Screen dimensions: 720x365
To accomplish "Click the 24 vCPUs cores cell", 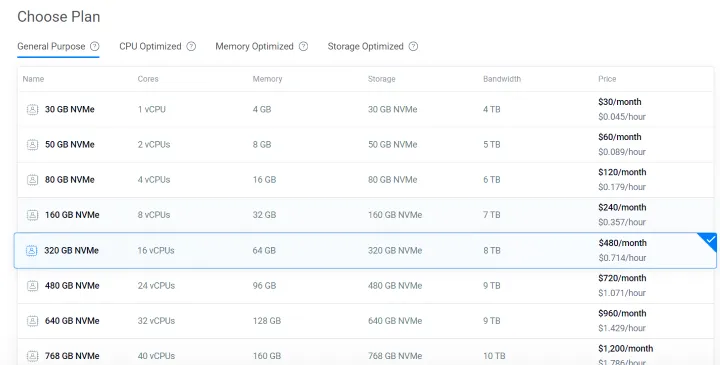I will coord(156,286).
